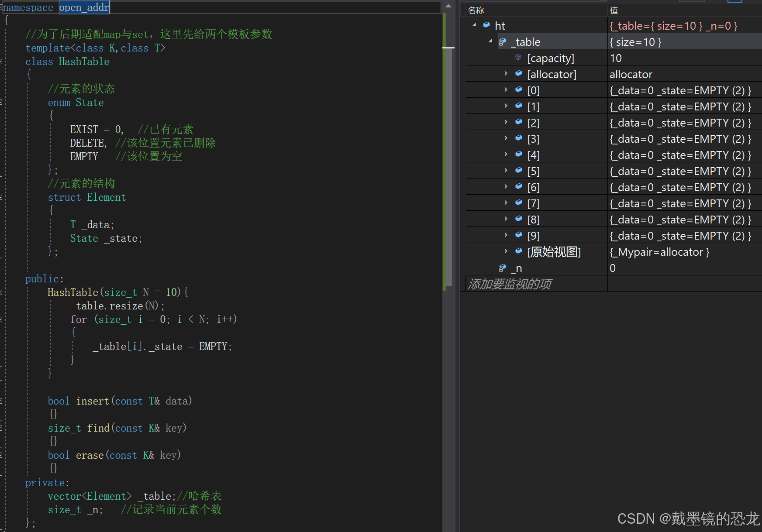
Task: Expand the [原始视图] raw view row
Action: click(x=506, y=251)
